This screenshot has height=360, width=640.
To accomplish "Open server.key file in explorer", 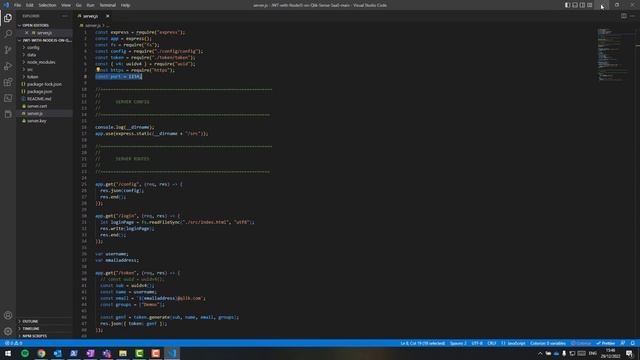I will [36, 121].
